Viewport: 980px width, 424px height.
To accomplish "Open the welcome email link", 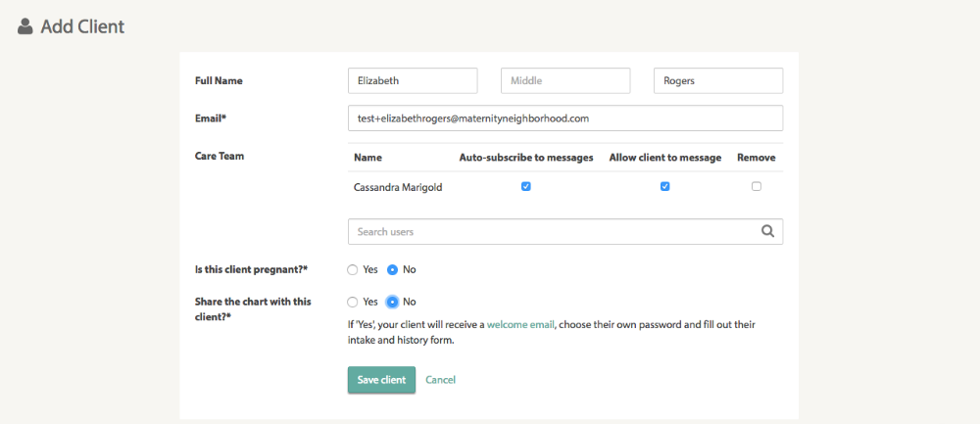I will click(520, 324).
